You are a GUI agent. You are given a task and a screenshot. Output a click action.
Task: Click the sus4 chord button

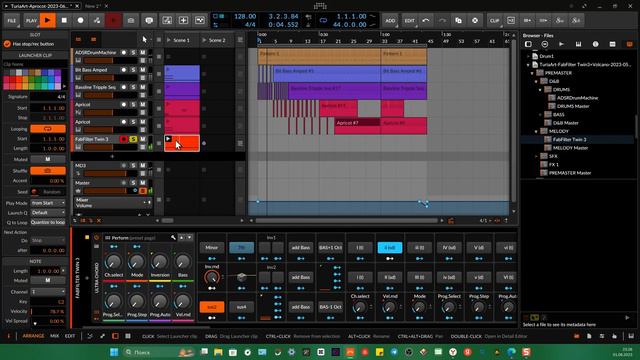[x=241, y=307]
